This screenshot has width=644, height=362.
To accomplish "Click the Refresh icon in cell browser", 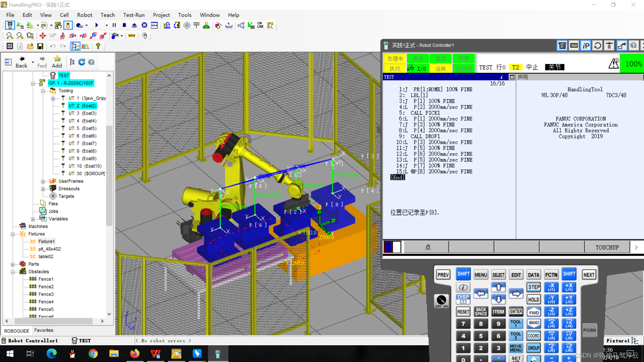I will point(82,62).
